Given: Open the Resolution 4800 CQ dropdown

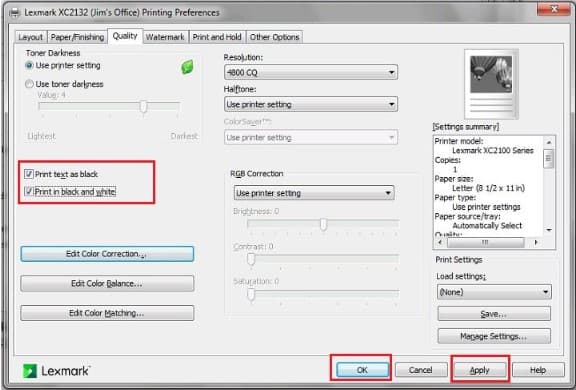Looking at the screenshot, I should (x=311, y=72).
